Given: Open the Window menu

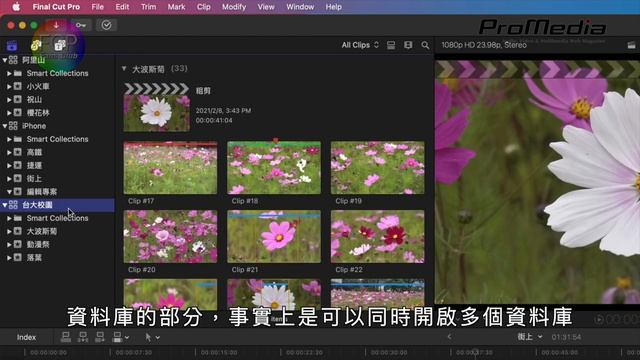Looking at the screenshot, I should point(300,7).
